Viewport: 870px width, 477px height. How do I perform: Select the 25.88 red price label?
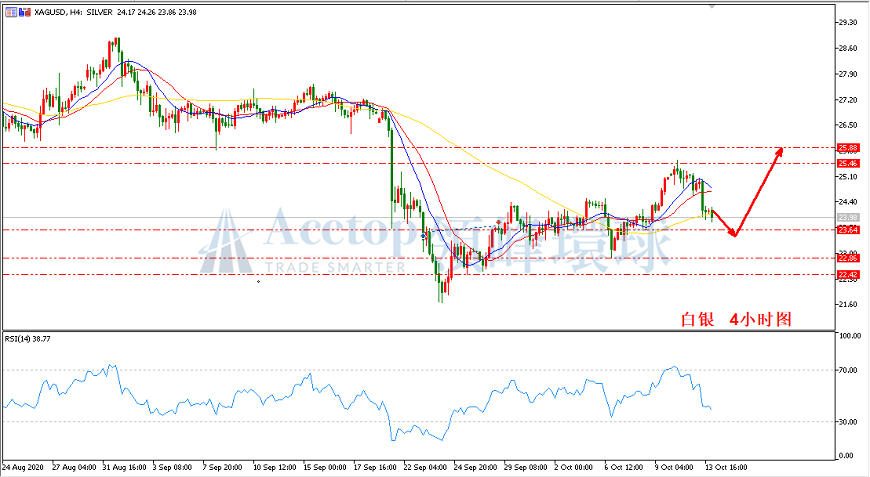[x=848, y=148]
